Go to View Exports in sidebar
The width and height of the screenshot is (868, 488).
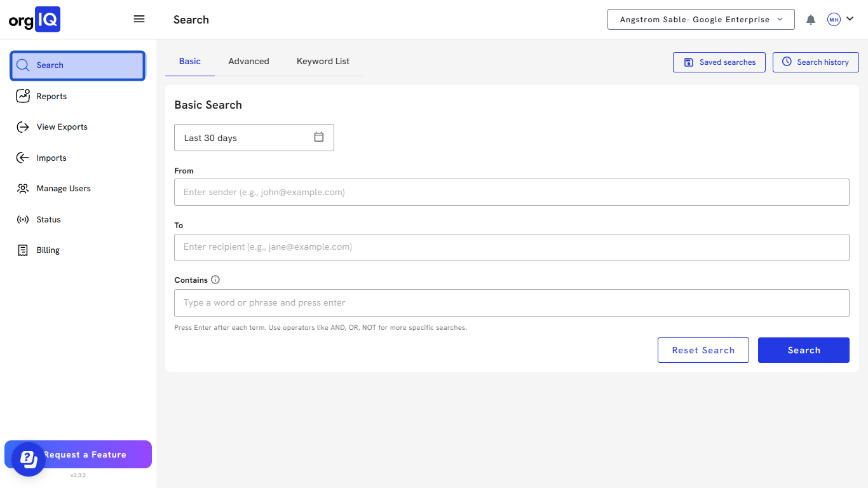(62, 127)
